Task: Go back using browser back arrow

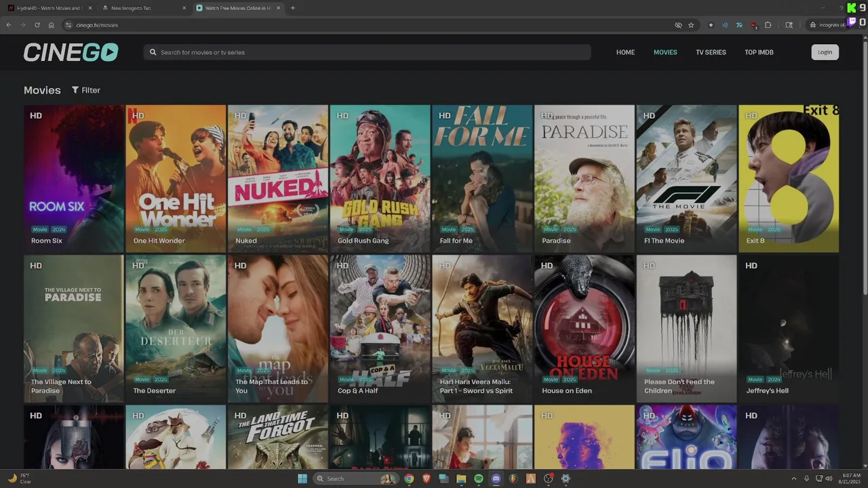Action: 9,25
